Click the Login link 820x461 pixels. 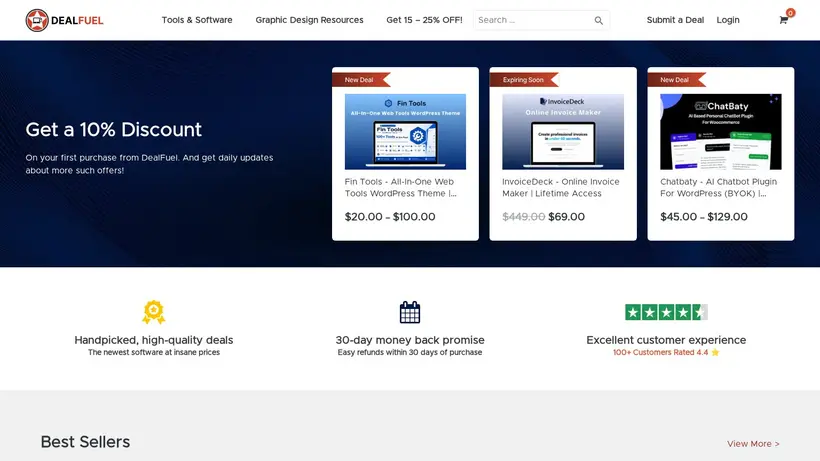point(728,20)
